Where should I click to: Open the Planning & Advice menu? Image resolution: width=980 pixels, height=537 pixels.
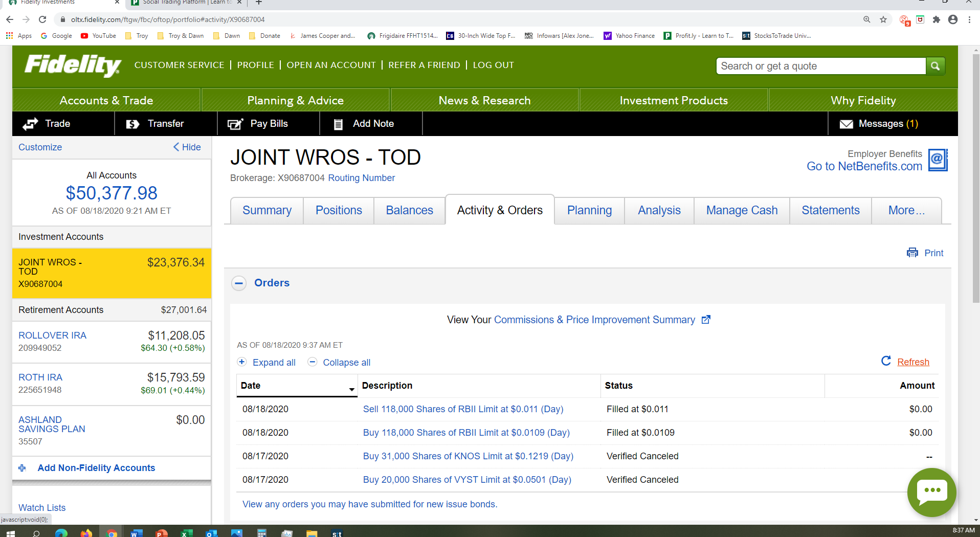pyautogui.click(x=296, y=100)
